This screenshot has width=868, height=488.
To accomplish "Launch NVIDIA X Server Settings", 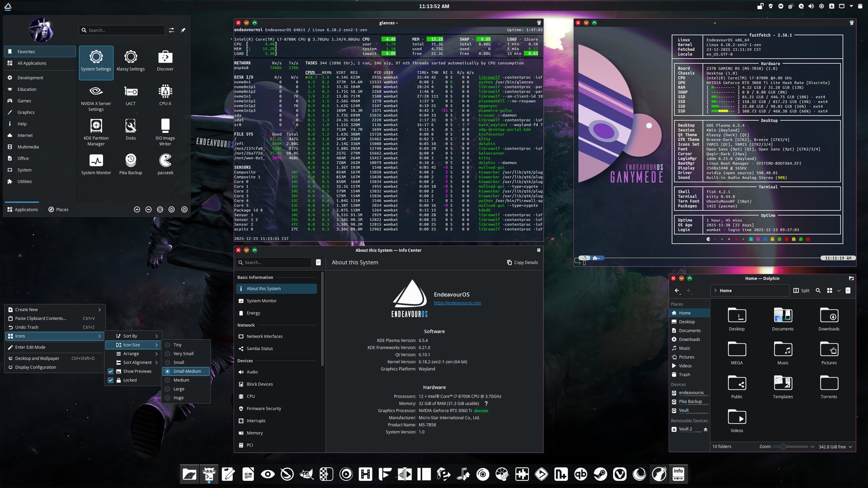I will pos(96,98).
